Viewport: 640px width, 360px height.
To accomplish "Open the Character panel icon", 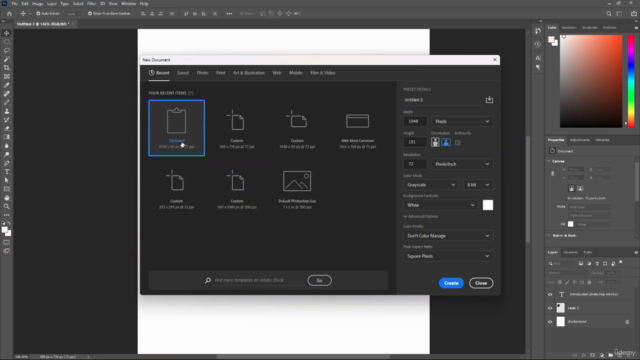I will [x=538, y=58].
